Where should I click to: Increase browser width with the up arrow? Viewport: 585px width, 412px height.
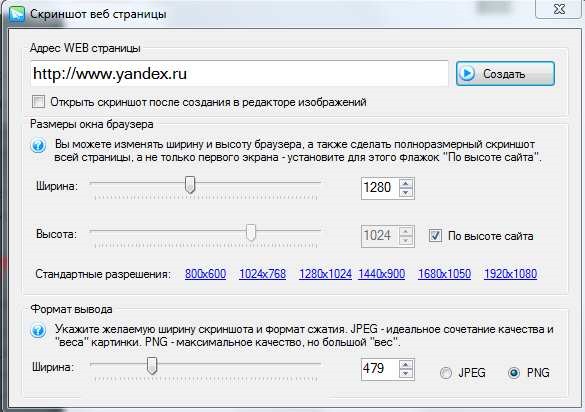tap(406, 183)
